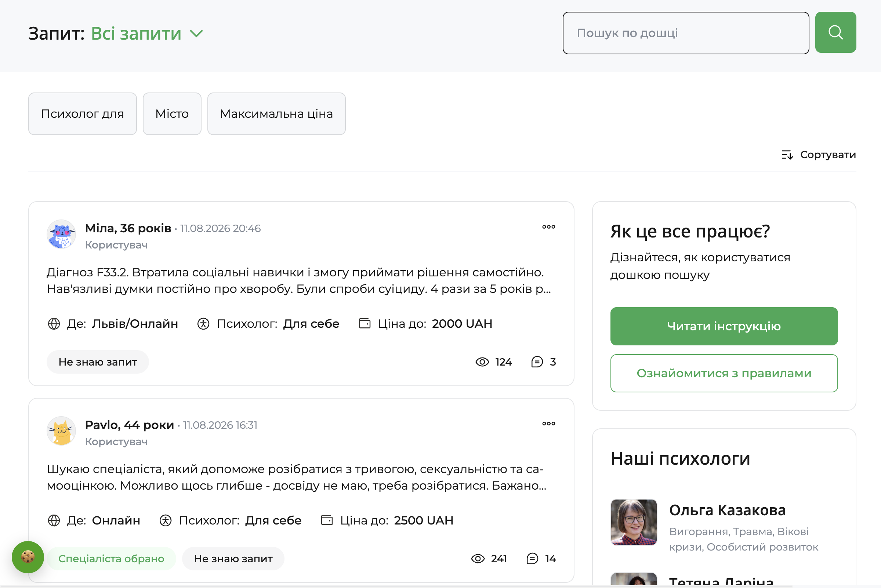Viewport: 881px width, 588px height.
Task: Click timestamp 11.08.2026 16:31
Action: click(x=220, y=425)
